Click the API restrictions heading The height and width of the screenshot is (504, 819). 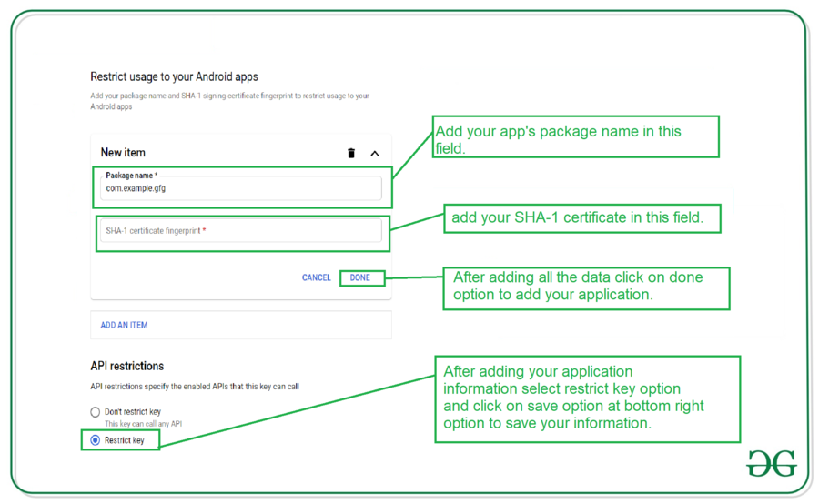tap(126, 366)
